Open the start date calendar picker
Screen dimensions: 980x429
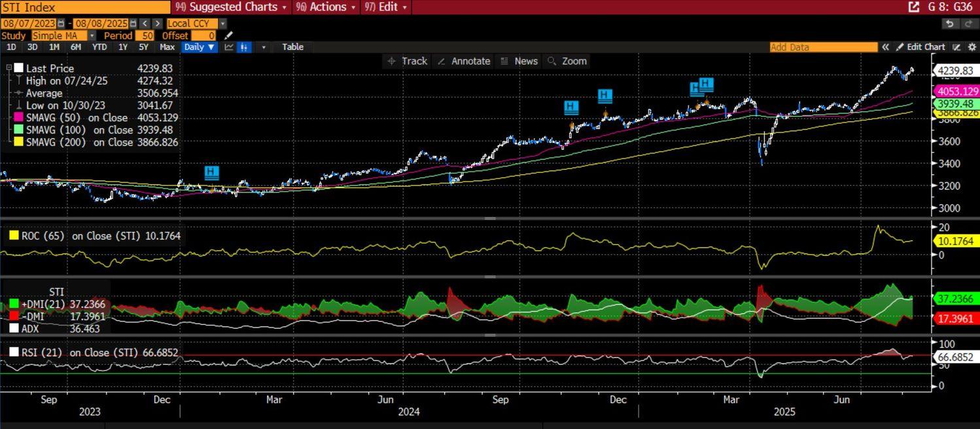click(61, 24)
